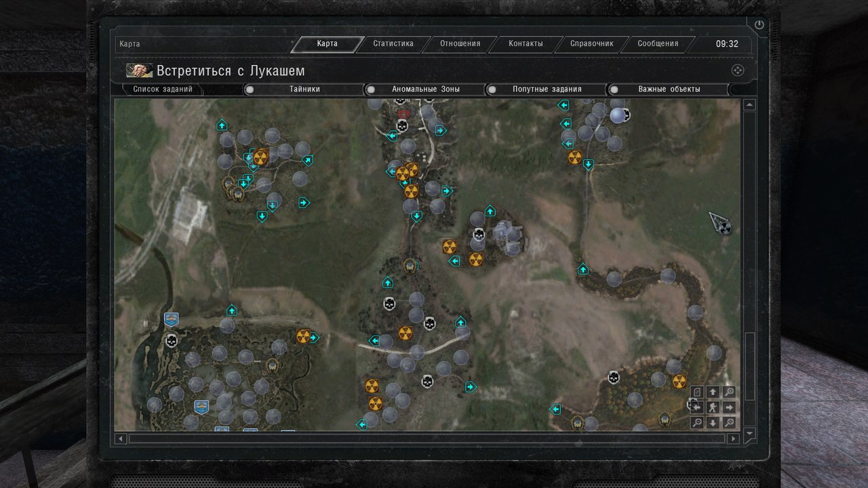This screenshot has width=868, height=488.
Task: Pan the map down with arrow button
Action: [713, 423]
